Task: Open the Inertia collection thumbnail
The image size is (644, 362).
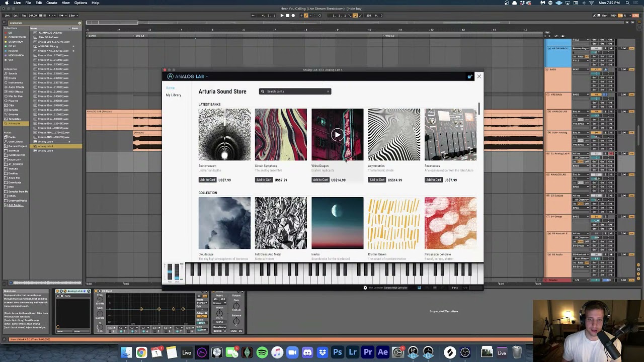Action: tap(337, 223)
